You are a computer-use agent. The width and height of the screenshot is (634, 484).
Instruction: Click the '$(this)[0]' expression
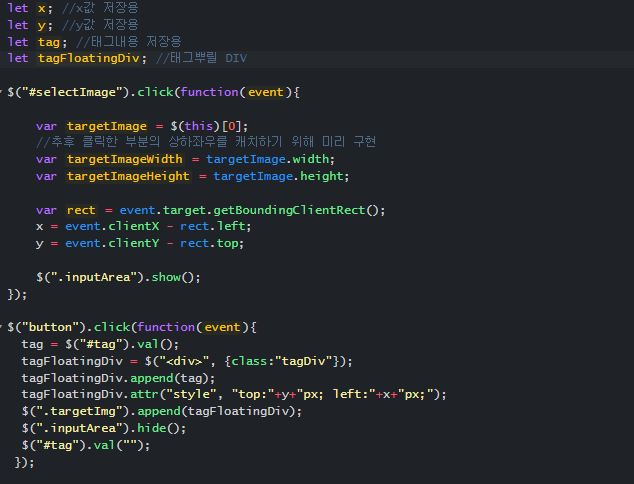coord(205,126)
